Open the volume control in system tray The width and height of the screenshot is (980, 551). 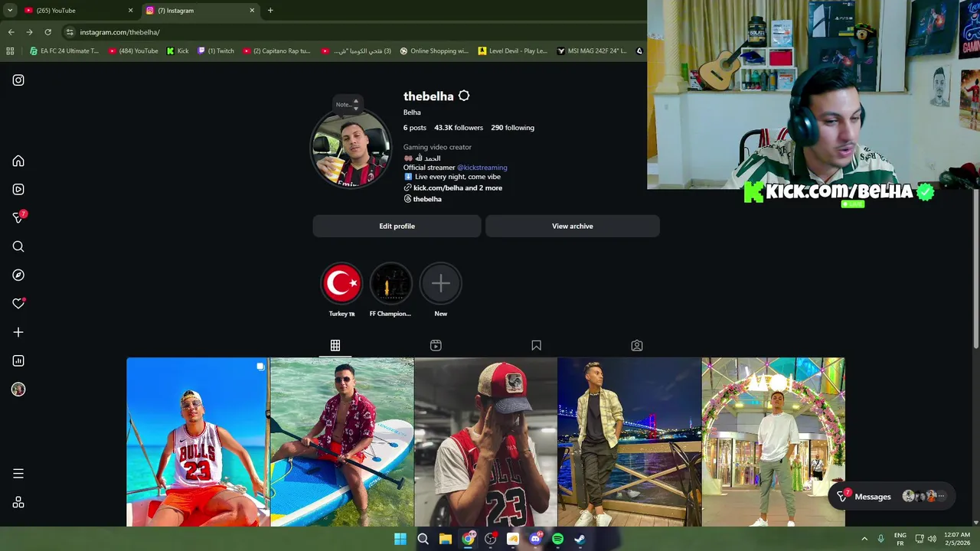click(932, 539)
